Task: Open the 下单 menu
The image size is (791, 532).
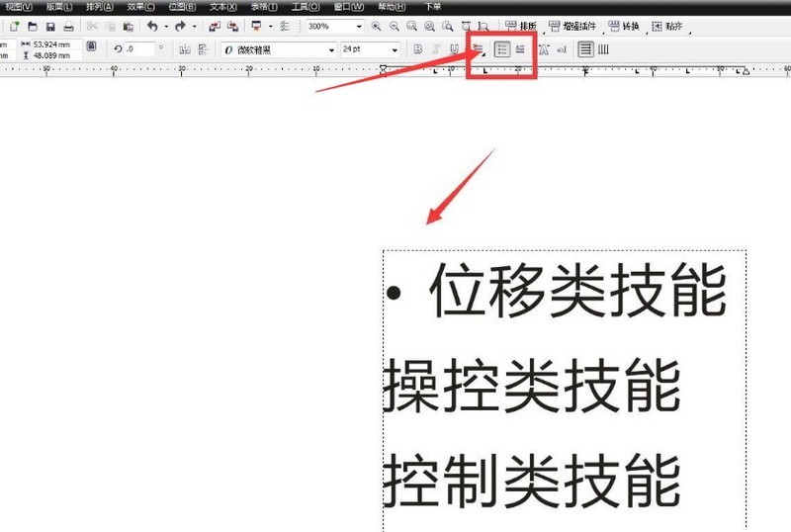Action: 432,7
